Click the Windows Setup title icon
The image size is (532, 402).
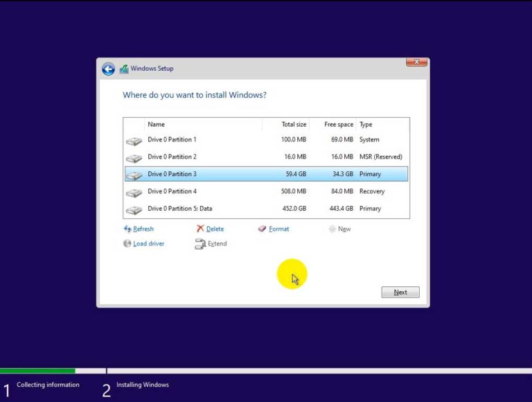[x=124, y=69]
